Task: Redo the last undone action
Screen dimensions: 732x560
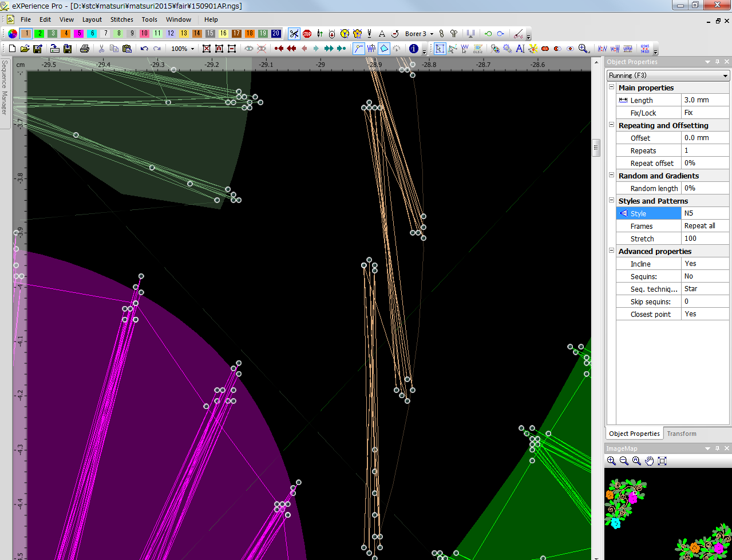Action: [157, 49]
